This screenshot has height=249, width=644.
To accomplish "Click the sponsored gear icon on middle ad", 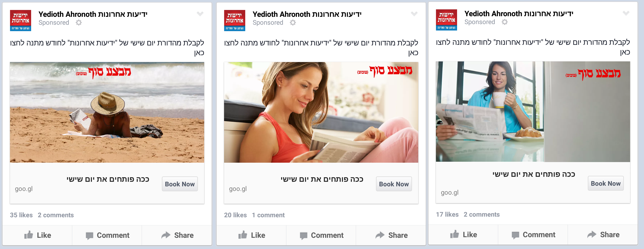I will pos(293,22).
